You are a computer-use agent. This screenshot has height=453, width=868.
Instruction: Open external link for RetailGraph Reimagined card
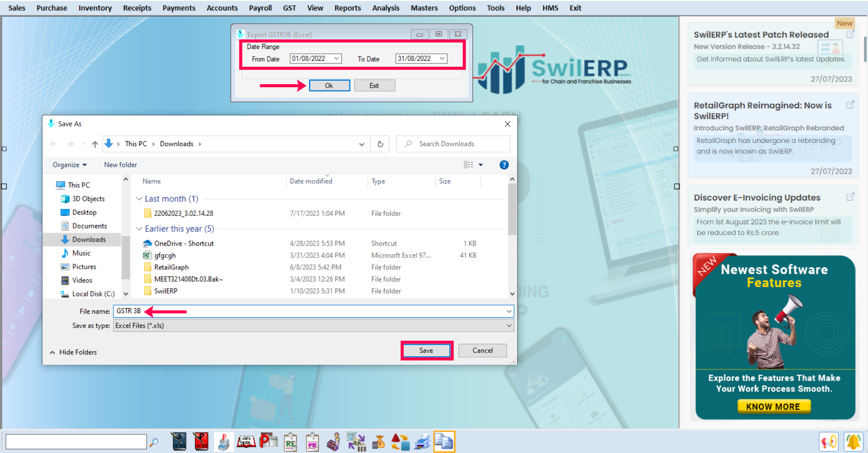pyautogui.click(x=850, y=105)
